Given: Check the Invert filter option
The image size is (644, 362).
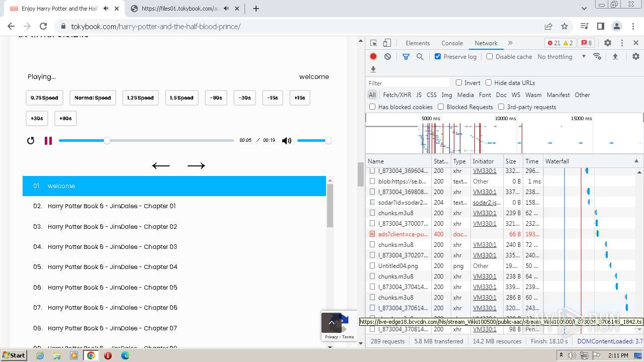Looking at the screenshot, I should pyautogui.click(x=459, y=83).
